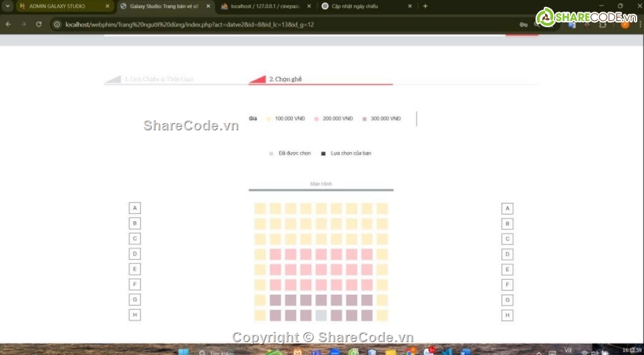Click the 200.000 VNĐ pink price swatch
The image size is (644, 355).
coord(317,119)
